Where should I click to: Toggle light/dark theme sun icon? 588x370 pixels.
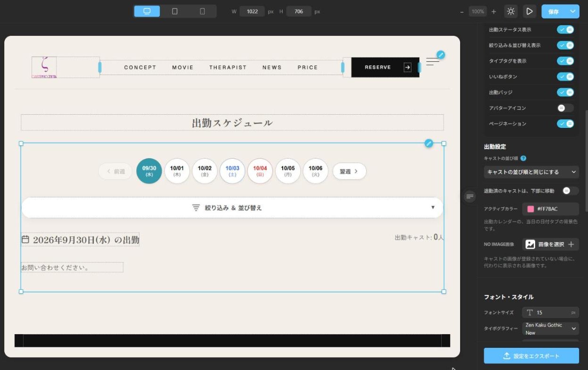(511, 11)
